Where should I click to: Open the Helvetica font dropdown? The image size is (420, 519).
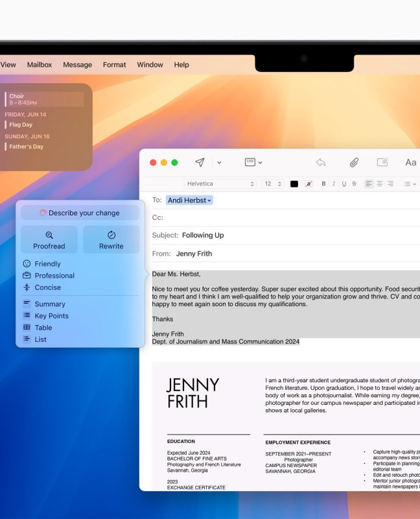click(220, 184)
